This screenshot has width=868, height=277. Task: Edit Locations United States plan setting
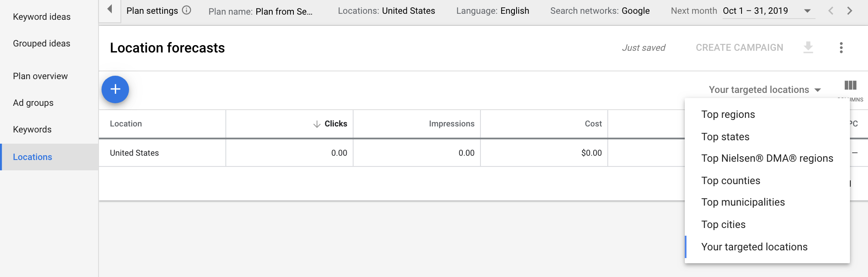point(386,11)
